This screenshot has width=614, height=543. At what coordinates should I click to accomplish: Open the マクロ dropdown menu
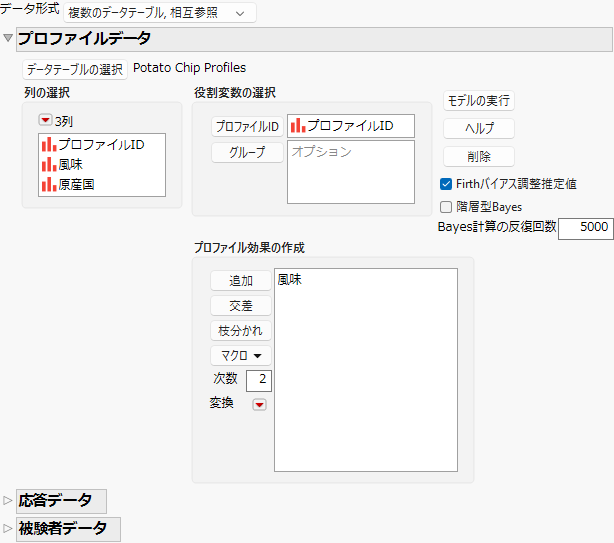point(240,355)
